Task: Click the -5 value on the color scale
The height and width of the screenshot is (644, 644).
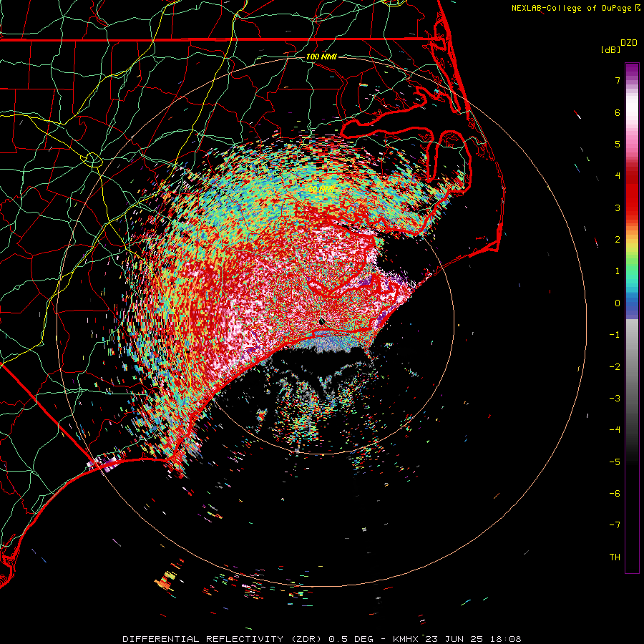Action: 615,462
